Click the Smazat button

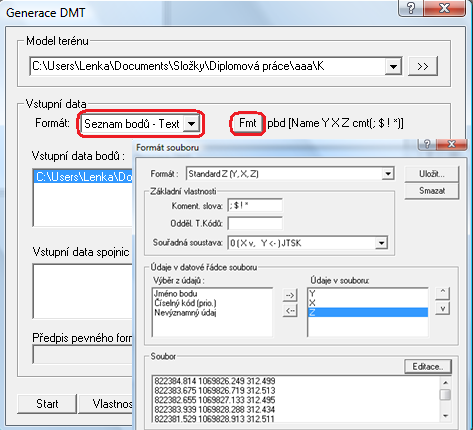432,191
